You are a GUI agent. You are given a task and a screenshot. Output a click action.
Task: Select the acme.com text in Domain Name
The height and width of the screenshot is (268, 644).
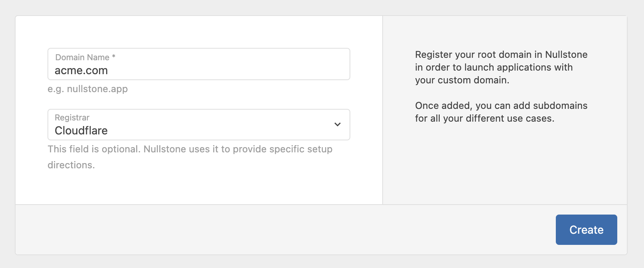coord(81,70)
